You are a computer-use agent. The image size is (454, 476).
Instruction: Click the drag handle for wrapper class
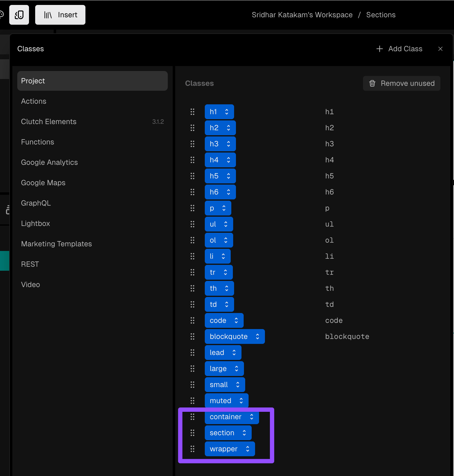coord(192,449)
